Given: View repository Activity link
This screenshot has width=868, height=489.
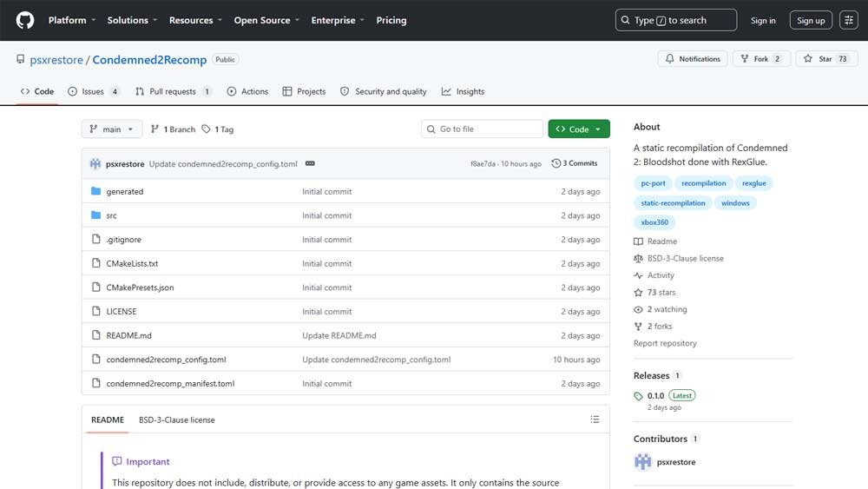Looking at the screenshot, I should [x=654, y=275].
